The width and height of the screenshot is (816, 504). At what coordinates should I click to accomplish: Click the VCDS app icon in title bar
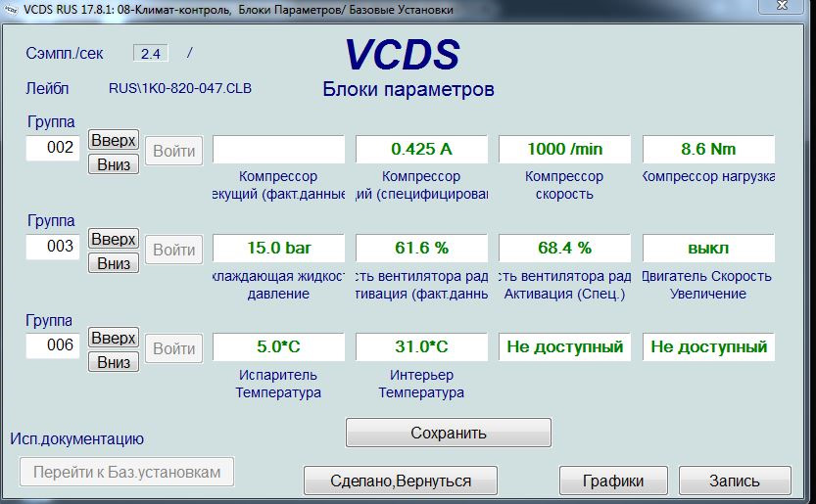coord(11,9)
